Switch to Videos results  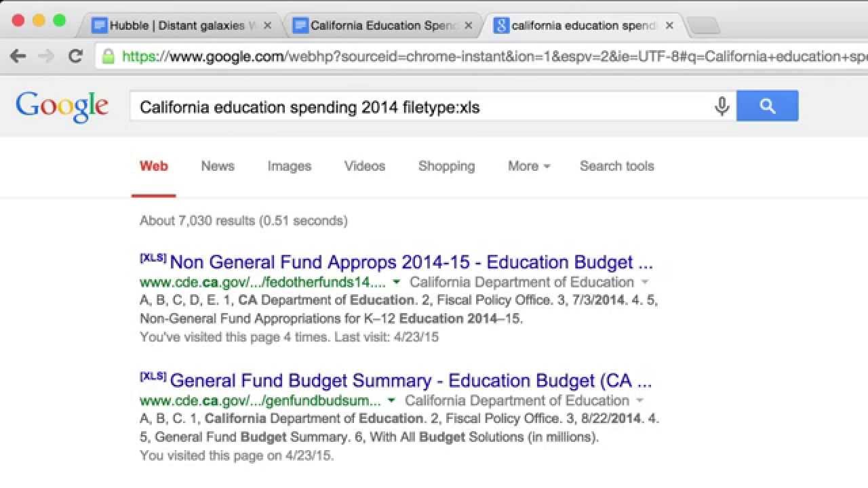(365, 166)
